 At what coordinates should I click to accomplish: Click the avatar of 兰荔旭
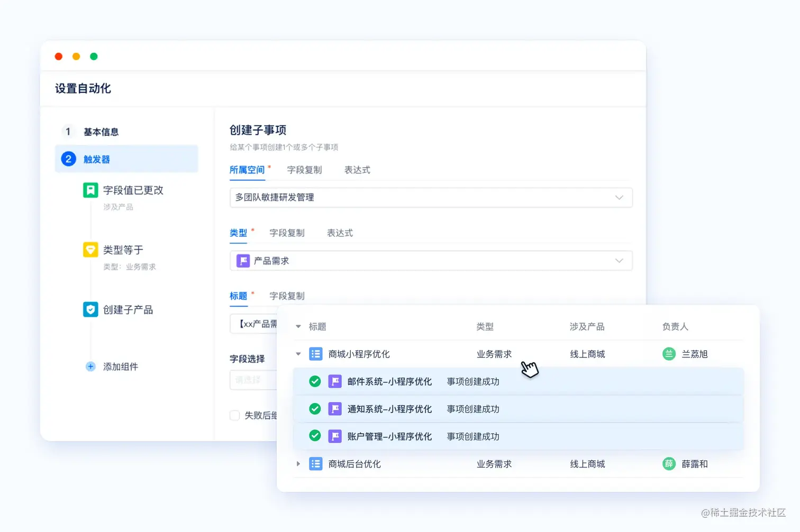coord(669,354)
